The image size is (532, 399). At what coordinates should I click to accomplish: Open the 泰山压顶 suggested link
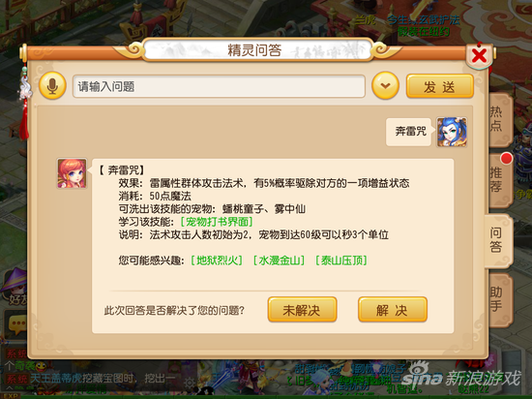[341, 261]
